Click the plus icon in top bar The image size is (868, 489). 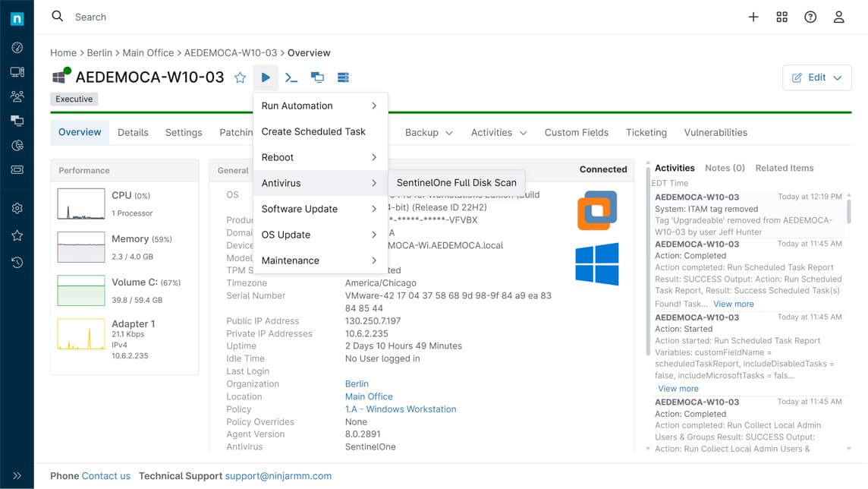pyautogui.click(x=753, y=17)
